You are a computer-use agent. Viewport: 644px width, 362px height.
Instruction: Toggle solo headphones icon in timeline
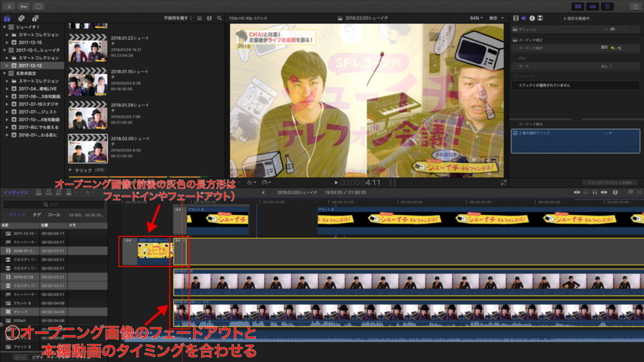tap(595, 192)
